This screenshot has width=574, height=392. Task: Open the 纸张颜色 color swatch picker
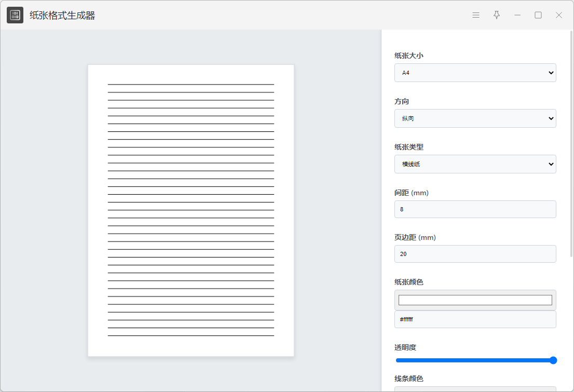[475, 300]
